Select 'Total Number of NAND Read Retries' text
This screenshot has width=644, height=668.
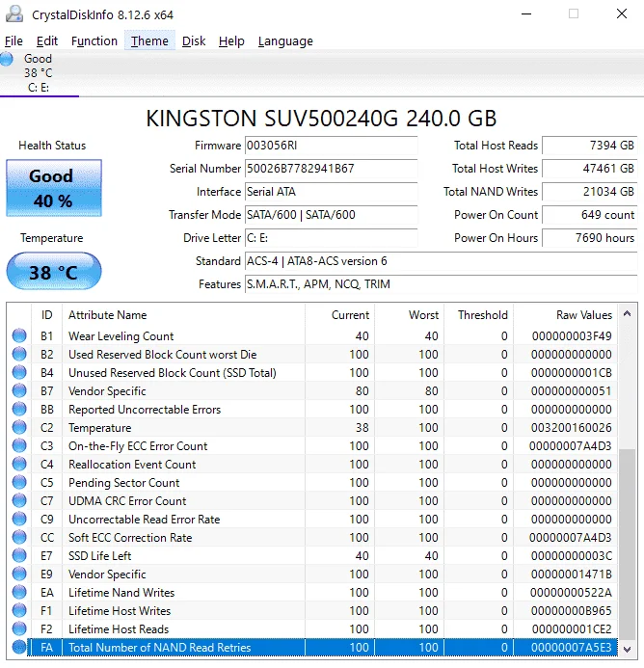tap(159, 648)
